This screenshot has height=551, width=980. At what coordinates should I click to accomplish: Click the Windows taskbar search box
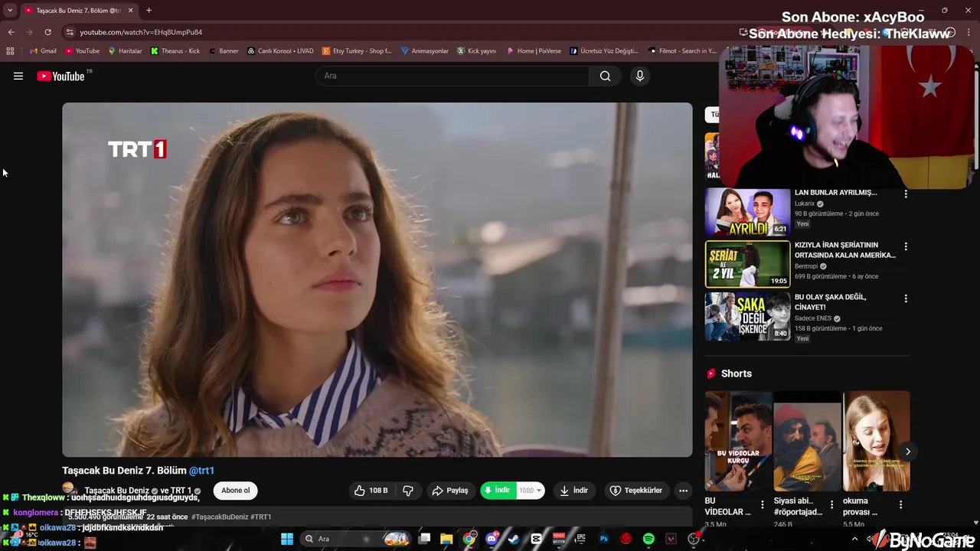click(x=356, y=539)
